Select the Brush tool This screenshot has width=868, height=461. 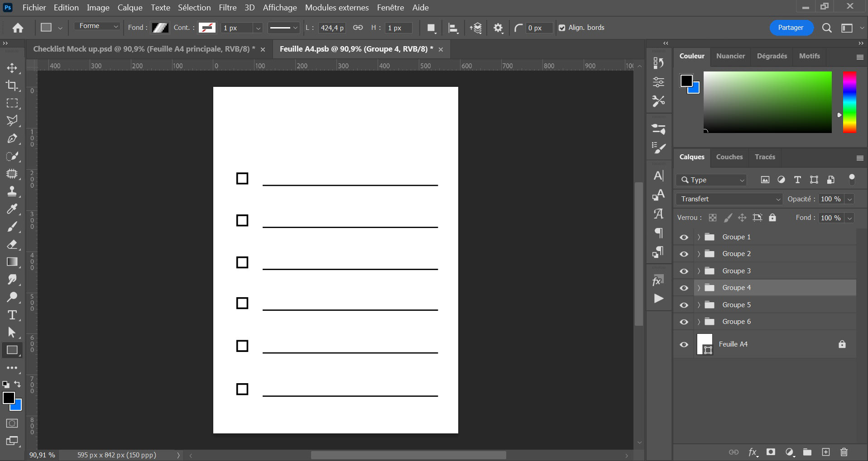tap(12, 227)
